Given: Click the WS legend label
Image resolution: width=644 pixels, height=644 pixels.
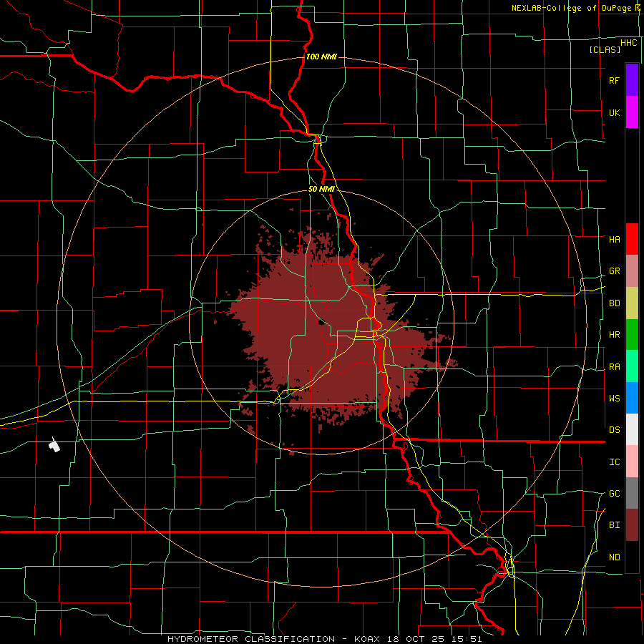Looking at the screenshot, I should click(x=614, y=398).
